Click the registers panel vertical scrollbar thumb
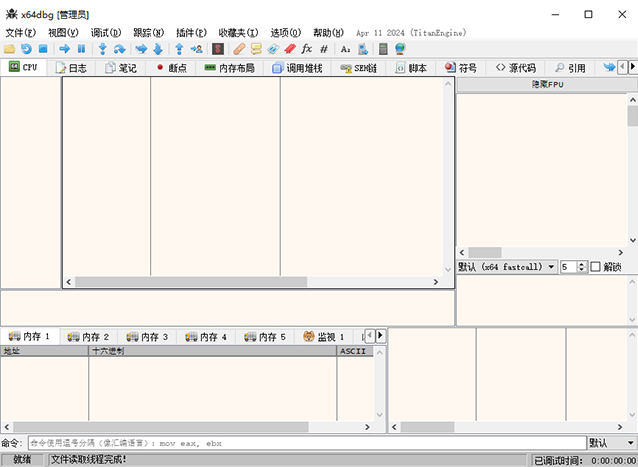This screenshot has width=638, height=467. pyautogui.click(x=633, y=116)
